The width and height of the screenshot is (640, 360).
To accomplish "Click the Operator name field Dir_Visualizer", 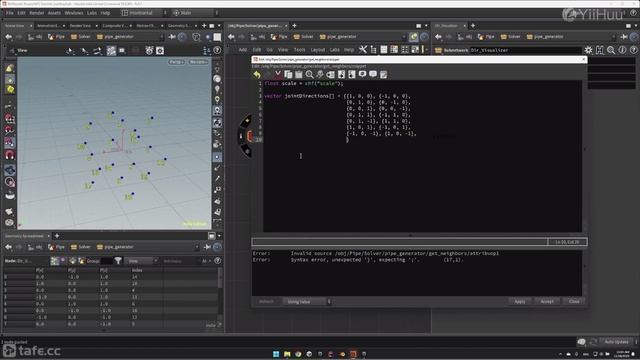I will click(525, 50).
